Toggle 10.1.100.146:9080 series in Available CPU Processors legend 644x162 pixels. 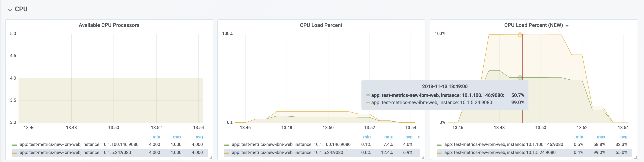coord(79,145)
